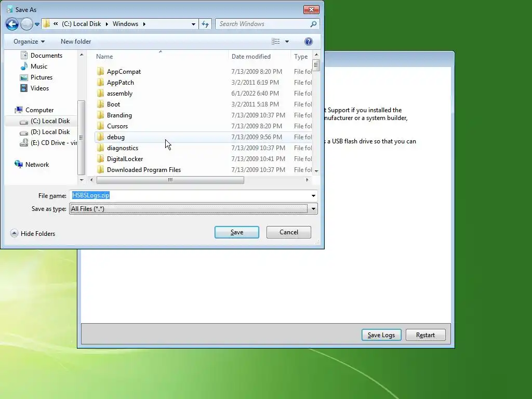Select Pictures in navigation pane
The height and width of the screenshot is (399, 532).
coord(42,77)
